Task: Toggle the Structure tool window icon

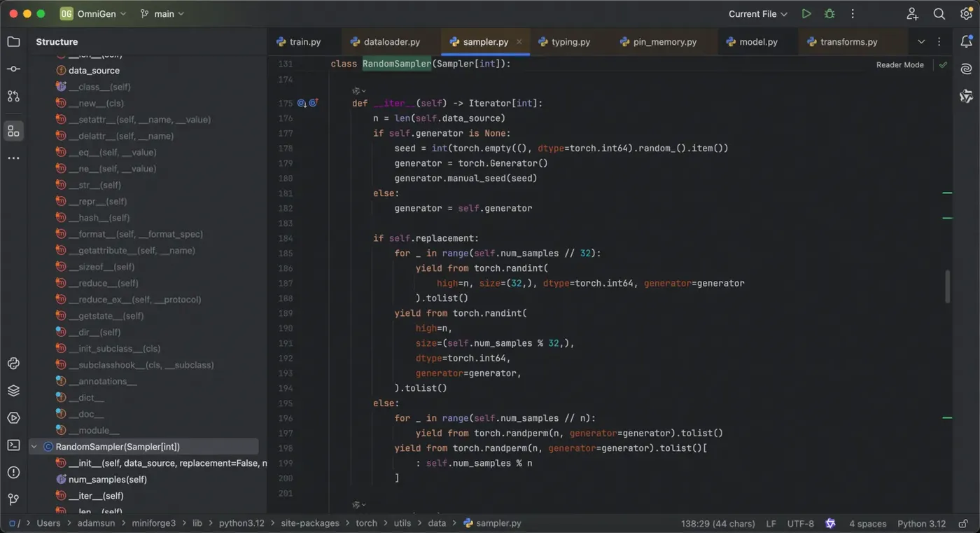Action: point(13,131)
